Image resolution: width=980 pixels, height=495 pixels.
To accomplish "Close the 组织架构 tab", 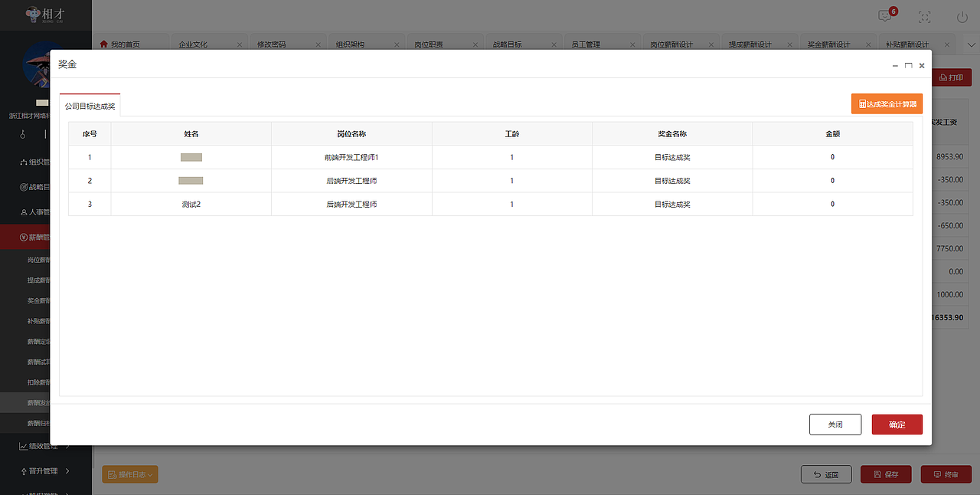I will [x=397, y=44].
